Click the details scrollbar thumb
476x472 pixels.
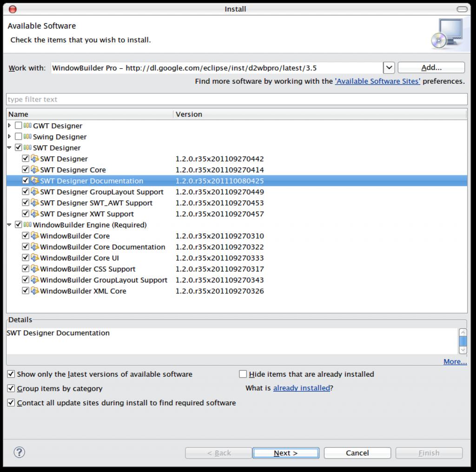(463, 341)
